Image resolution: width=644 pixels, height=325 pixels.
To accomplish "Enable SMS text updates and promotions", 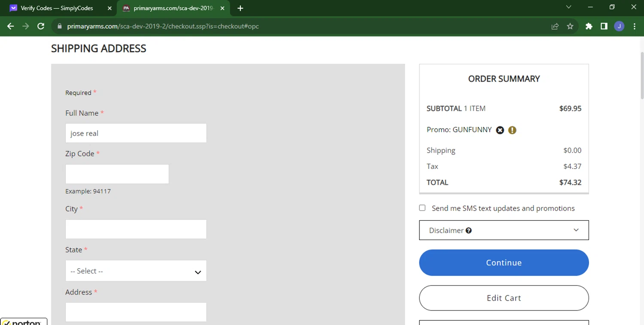I will click(422, 208).
